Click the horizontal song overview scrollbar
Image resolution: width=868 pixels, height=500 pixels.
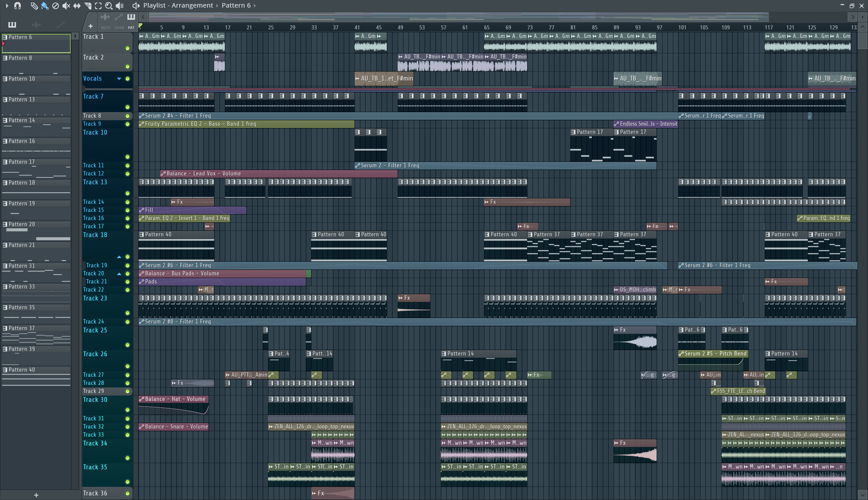[459, 16]
